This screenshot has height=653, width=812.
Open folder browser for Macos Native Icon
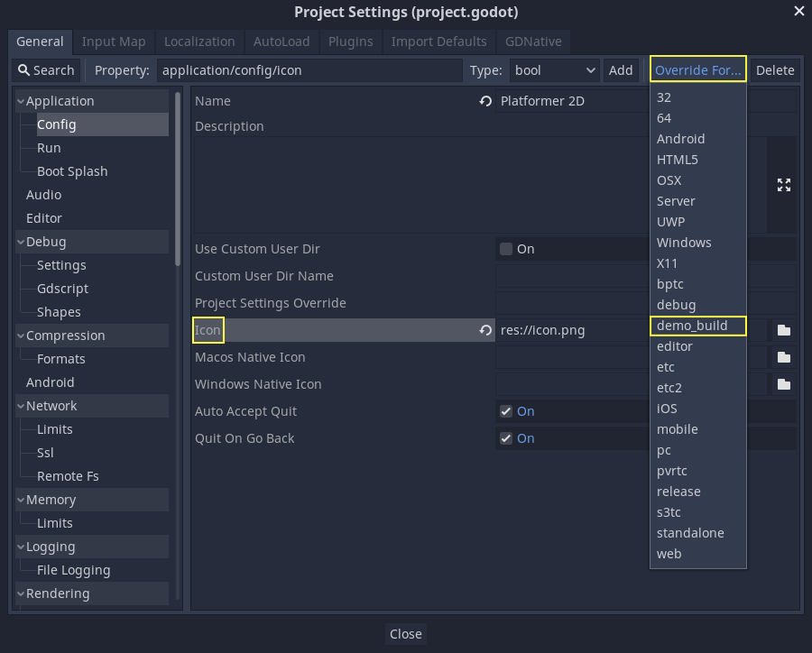783,358
